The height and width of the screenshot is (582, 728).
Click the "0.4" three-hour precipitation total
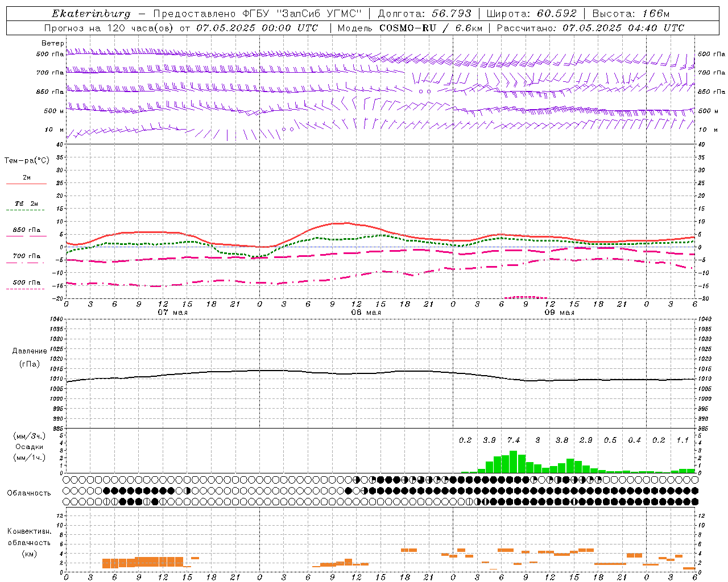pyautogui.click(x=634, y=440)
